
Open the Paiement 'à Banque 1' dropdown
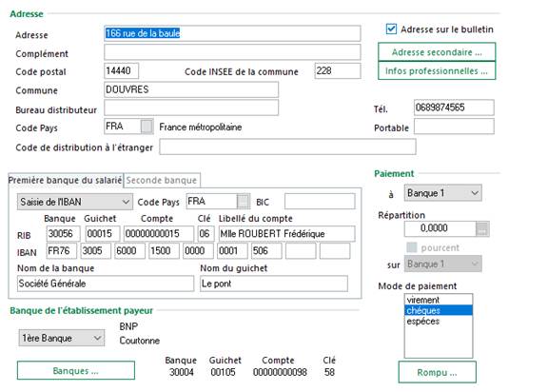point(442,193)
